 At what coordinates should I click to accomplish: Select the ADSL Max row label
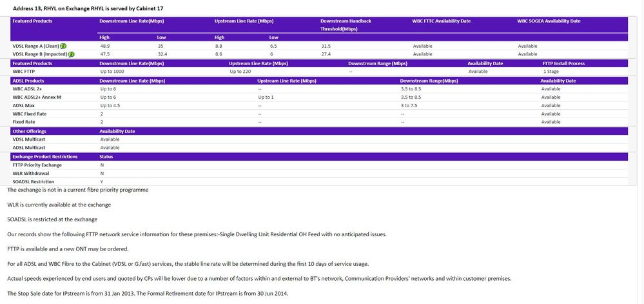[x=24, y=105]
